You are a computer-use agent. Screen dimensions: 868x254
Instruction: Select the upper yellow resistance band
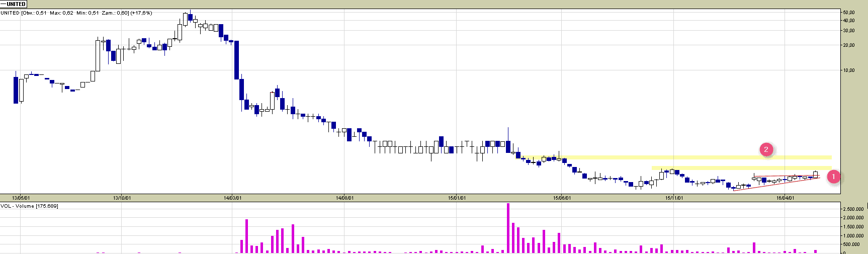click(x=679, y=157)
